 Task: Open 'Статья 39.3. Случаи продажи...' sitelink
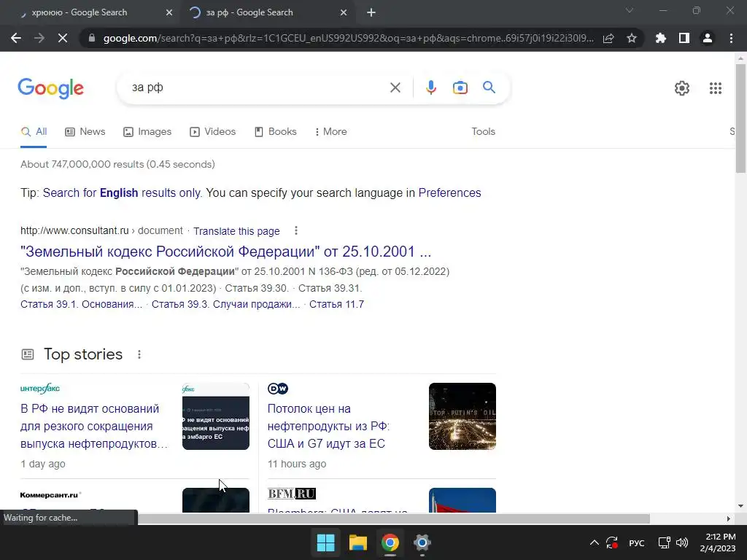(x=226, y=304)
